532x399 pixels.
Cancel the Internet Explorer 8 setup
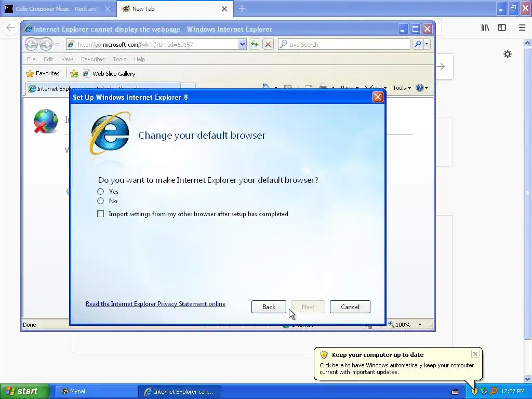(x=350, y=307)
